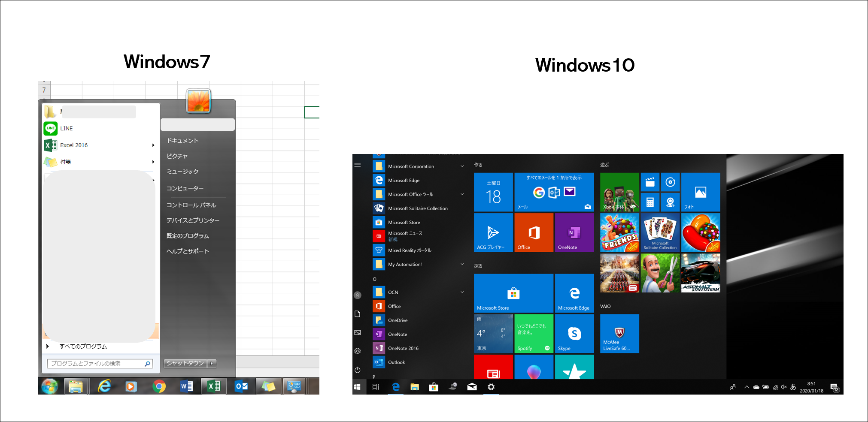Screen dimensions: 868x422
Task: Open the ACG プレイヤー tile
Action: (493, 232)
